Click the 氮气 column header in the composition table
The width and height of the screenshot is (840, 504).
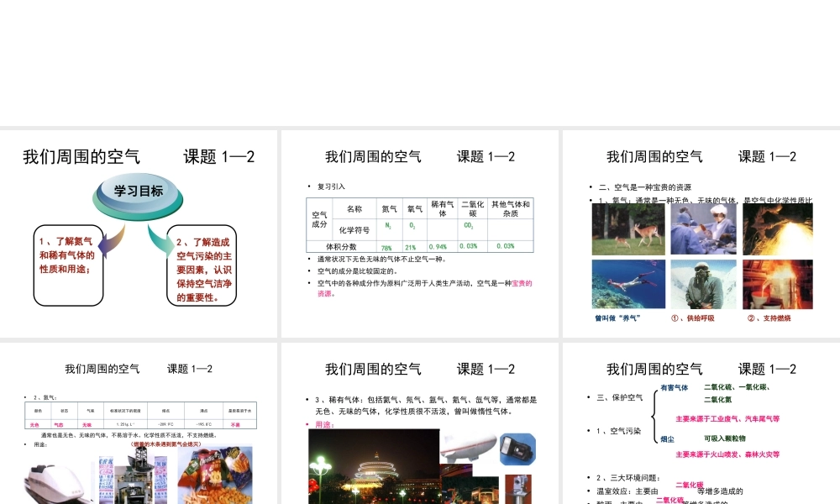pos(390,209)
